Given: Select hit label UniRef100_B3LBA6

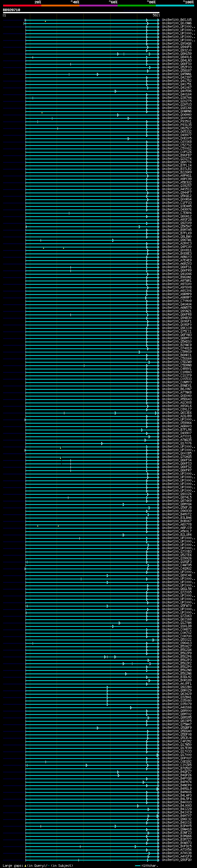Looking at the screenshot, I should click(x=177, y=518).
